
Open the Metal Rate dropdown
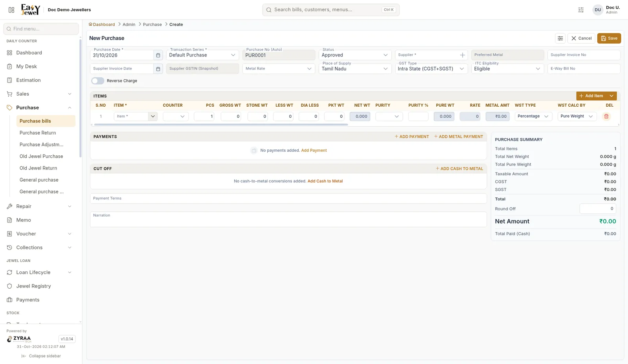278,69
